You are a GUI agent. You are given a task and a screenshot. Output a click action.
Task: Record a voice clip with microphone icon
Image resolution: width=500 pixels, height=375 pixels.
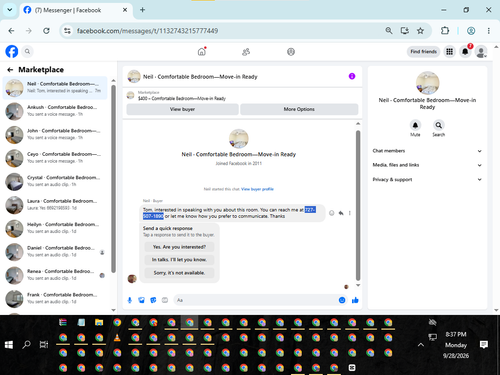130,300
